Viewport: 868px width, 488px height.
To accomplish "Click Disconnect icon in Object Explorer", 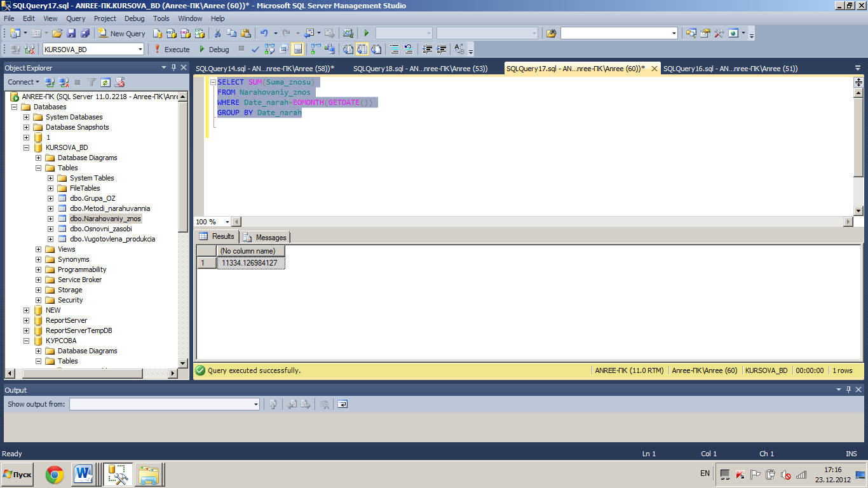I will coord(64,82).
